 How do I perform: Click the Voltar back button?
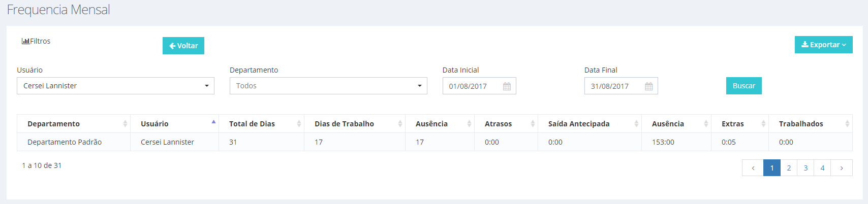click(183, 46)
